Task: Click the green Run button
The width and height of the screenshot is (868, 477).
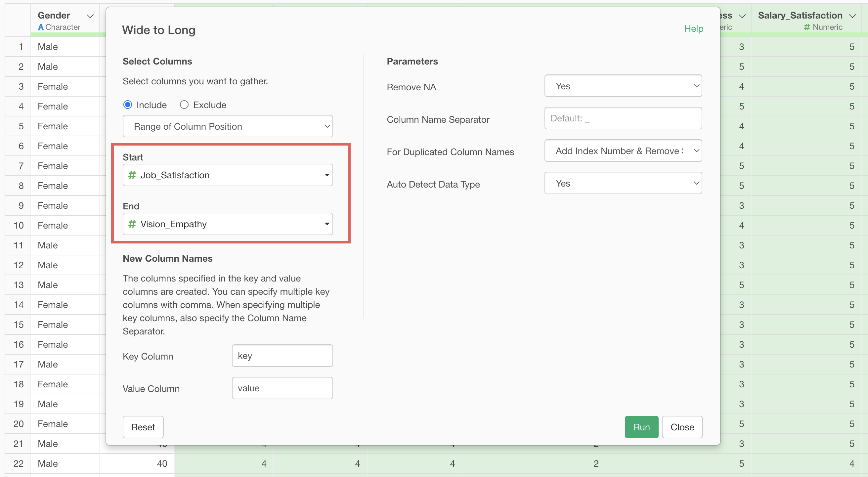Action: point(641,427)
